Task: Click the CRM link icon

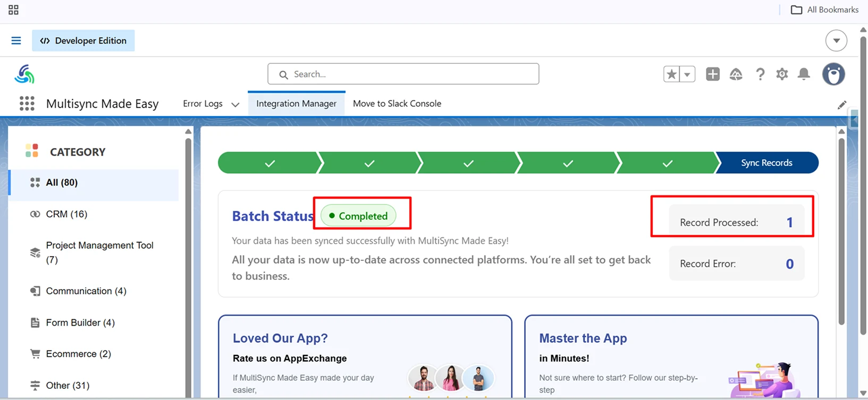Action: tap(35, 214)
